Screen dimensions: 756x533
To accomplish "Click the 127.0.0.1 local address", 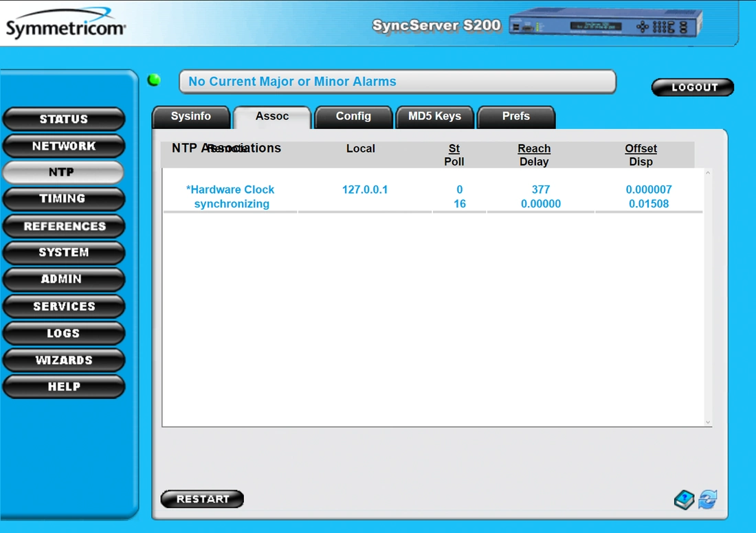I will 365,190.
